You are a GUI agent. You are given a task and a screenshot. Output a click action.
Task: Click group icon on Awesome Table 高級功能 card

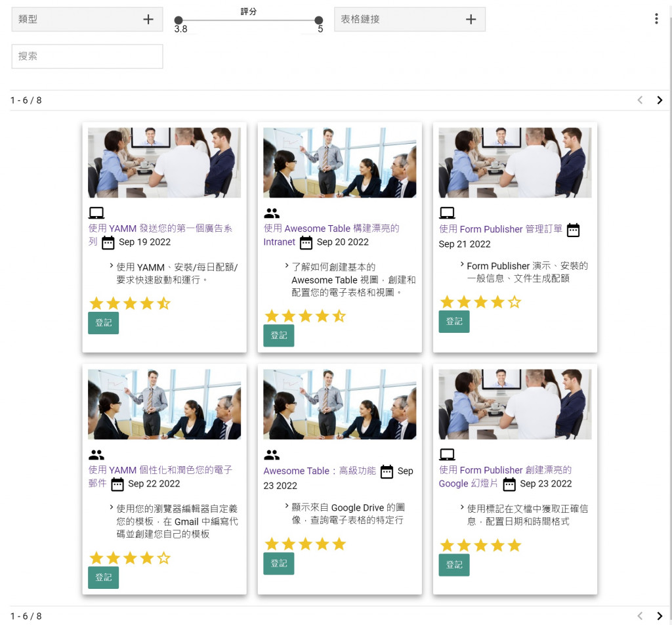(272, 454)
